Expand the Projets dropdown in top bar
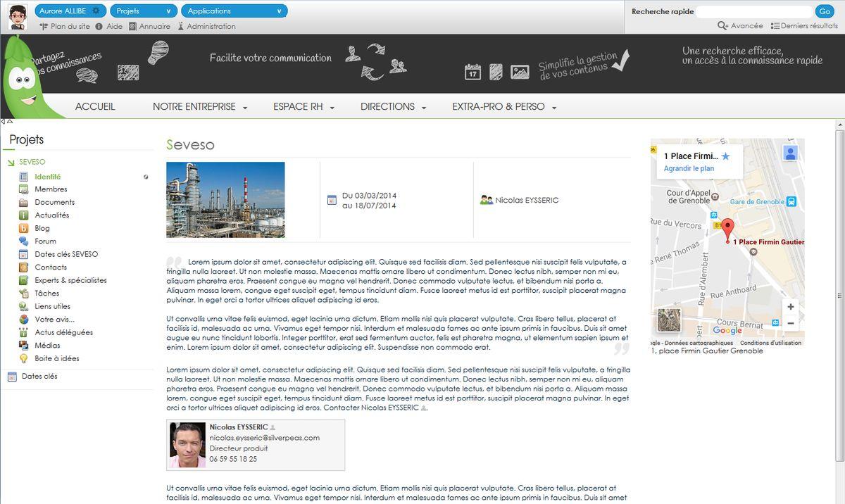This screenshot has height=504, width=845. (x=143, y=11)
